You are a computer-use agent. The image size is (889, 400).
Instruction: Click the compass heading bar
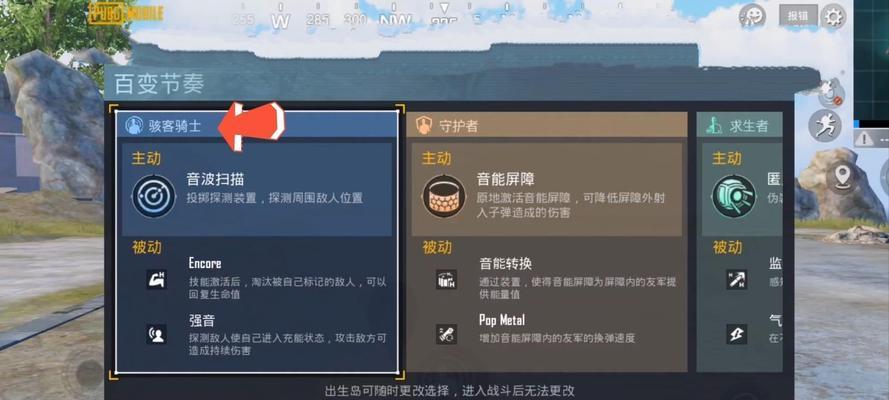(363, 19)
